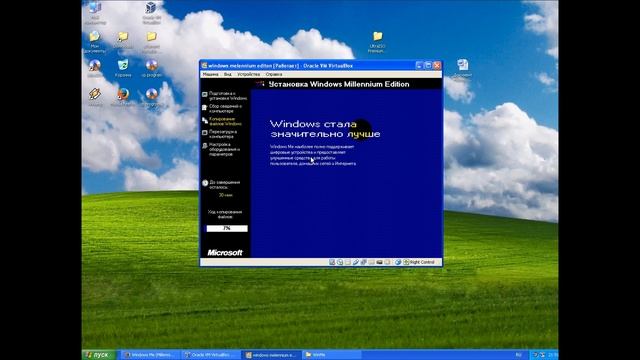Click the 30 мин remaining time text
The height and width of the screenshot is (360, 640).
[x=225, y=195]
